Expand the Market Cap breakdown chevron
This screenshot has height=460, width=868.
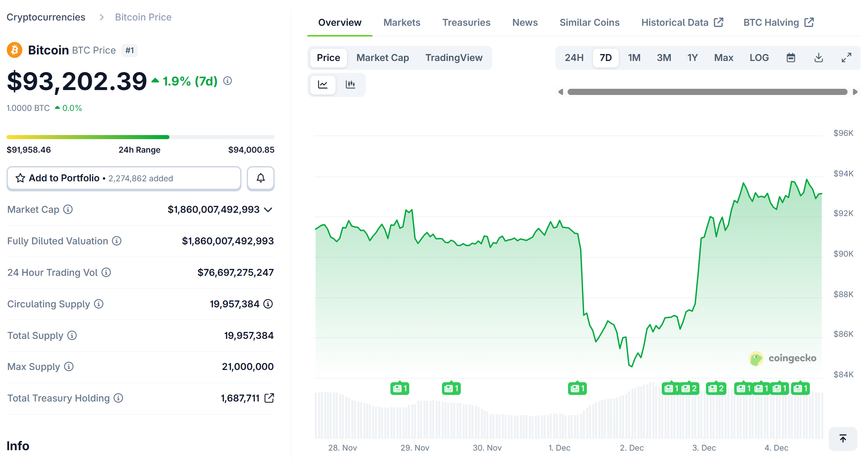(x=269, y=209)
